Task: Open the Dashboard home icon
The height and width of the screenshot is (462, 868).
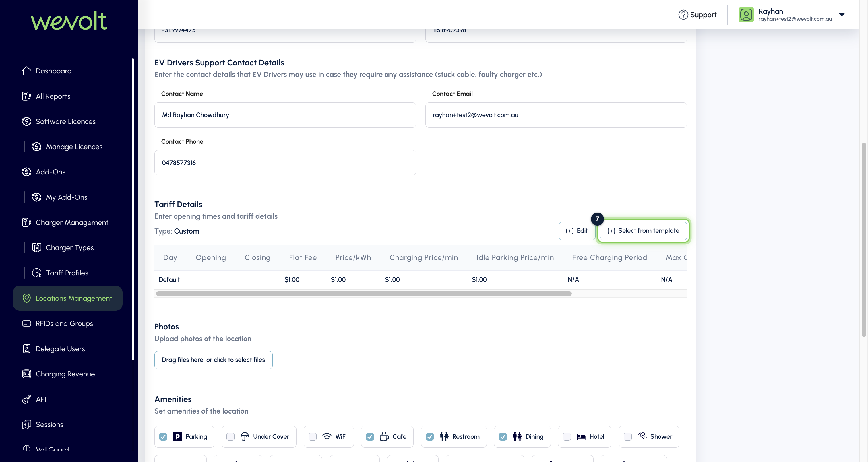Action: tap(27, 71)
